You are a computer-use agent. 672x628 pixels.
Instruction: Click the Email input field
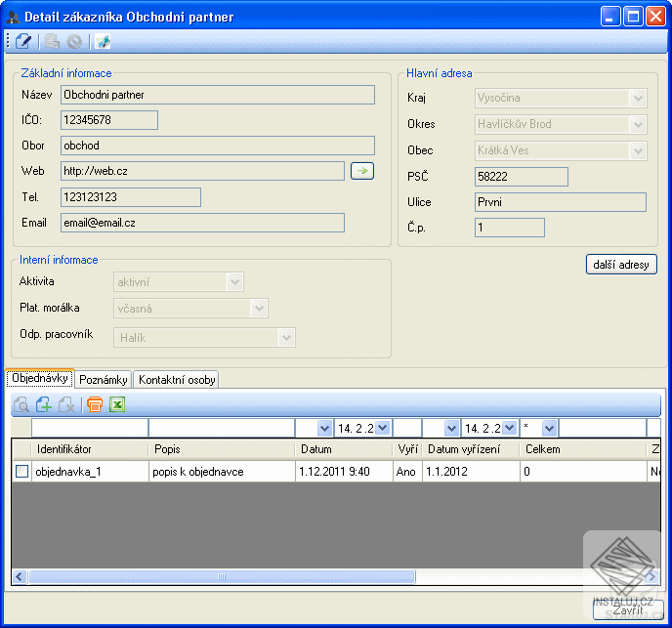(203, 223)
